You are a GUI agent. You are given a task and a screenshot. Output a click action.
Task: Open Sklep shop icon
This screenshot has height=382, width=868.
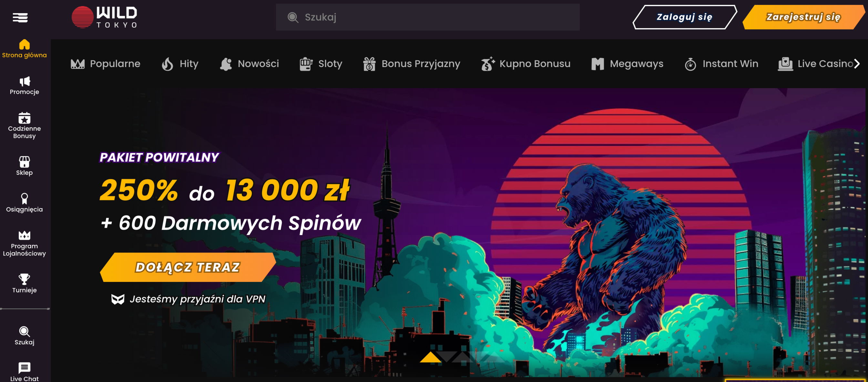click(24, 162)
